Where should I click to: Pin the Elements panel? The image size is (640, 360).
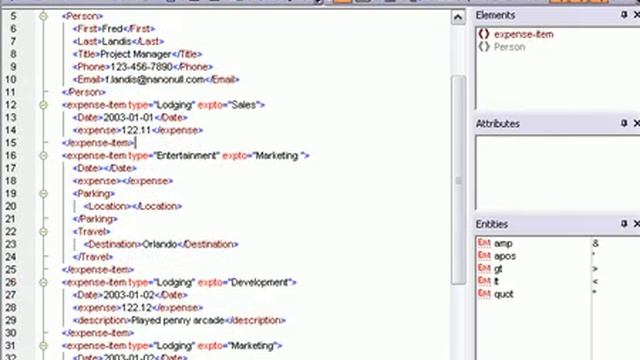pos(624,15)
